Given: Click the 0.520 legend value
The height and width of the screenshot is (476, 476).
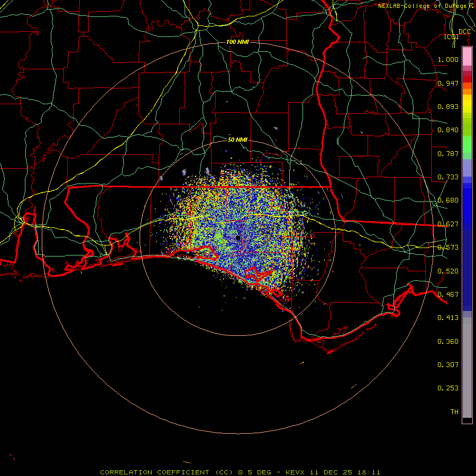Looking at the screenshot, I should (x=448, y=271).
